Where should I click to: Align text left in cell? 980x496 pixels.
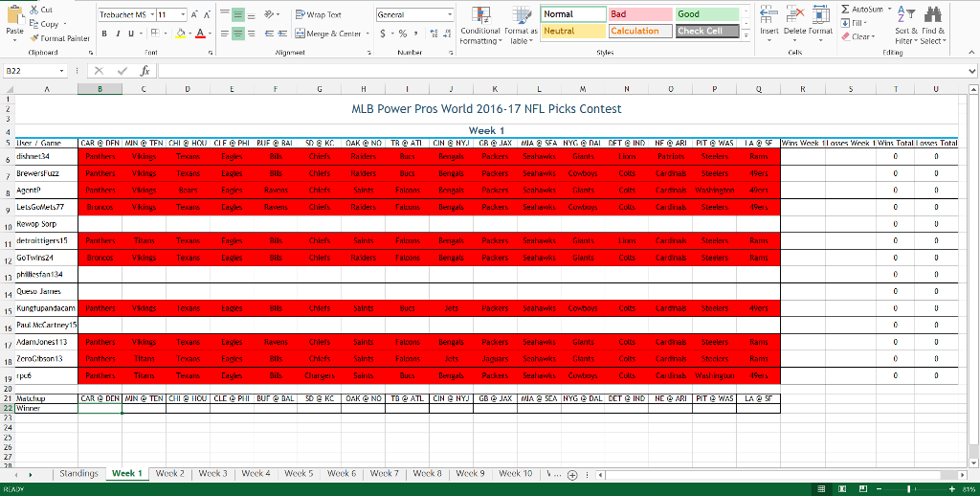224,34
